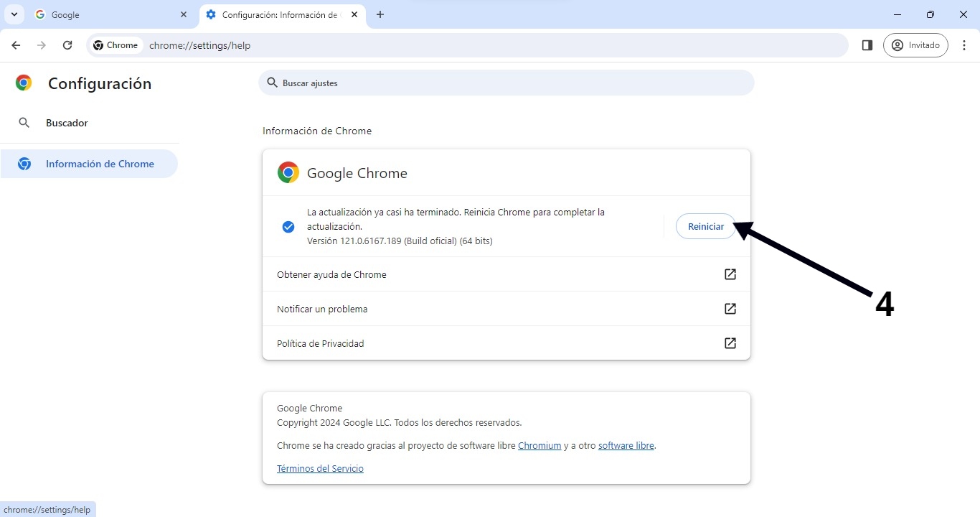Screen dimensions: 980x517
Task: Click the Buscar ajustes search field
Action: pos(507,83)
